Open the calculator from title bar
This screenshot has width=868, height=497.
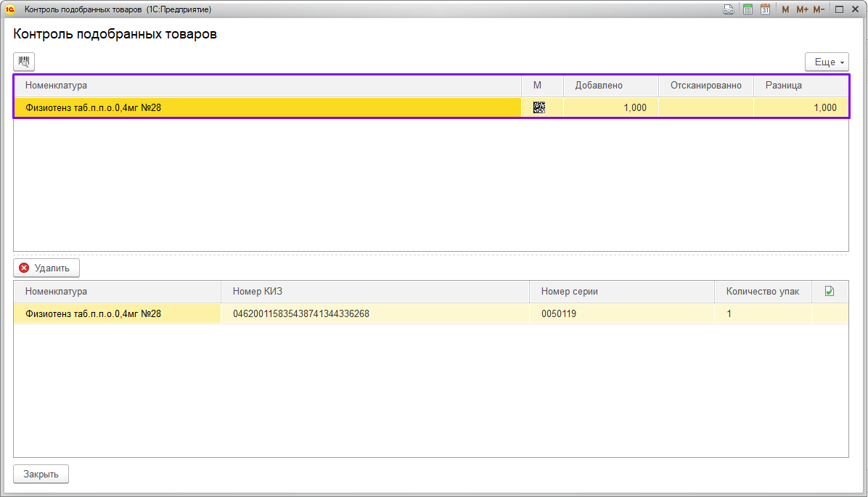(748, 9)
